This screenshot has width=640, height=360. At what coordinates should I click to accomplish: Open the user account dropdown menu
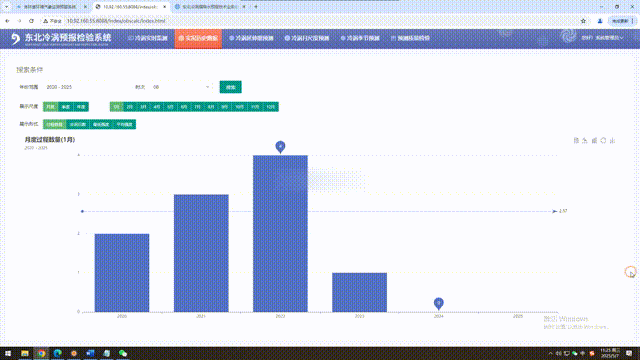tap(603, 38)
